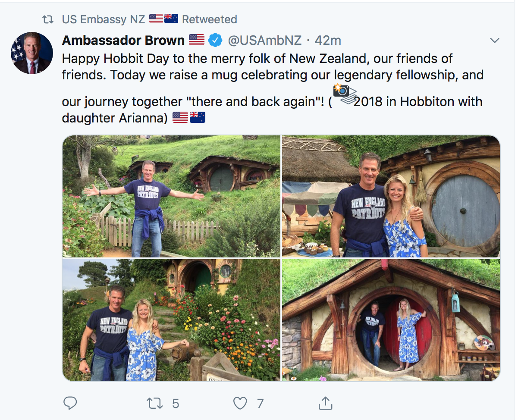
Task: Open the photo with the red round door
Action: [x=391, y=320]
